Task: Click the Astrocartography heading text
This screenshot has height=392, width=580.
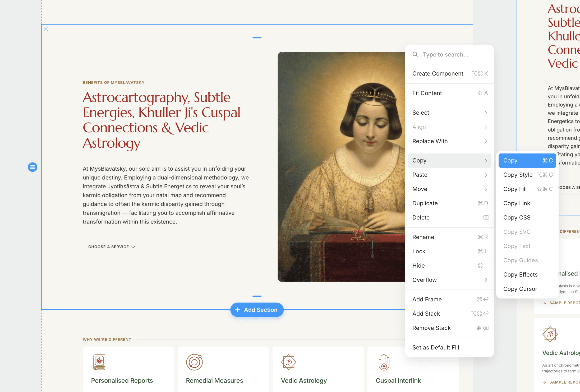Action: click(x=162, y=120)
